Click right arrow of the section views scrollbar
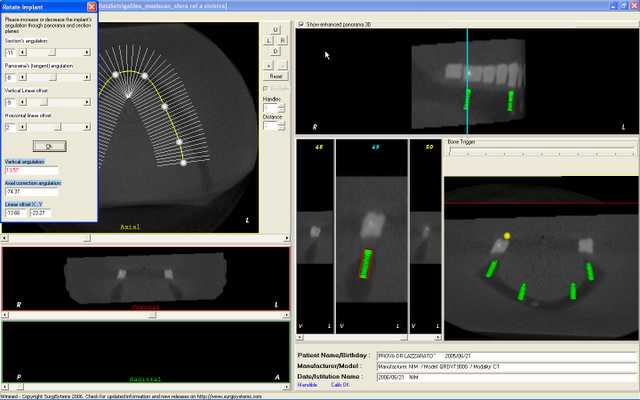Viewport: 640px width, 400px height. tap(438, 338)
